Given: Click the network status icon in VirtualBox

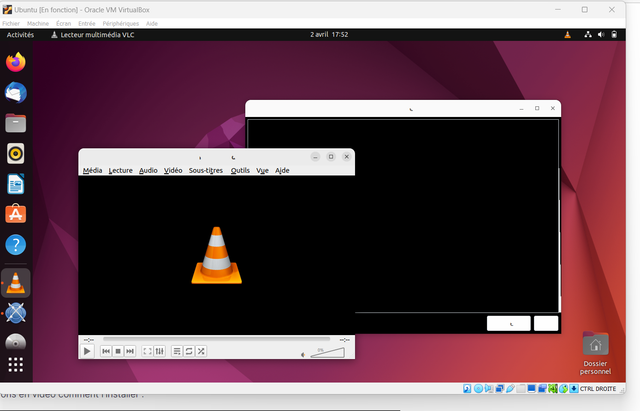Looking at the screenshot, I should click(x=500, y=389).
